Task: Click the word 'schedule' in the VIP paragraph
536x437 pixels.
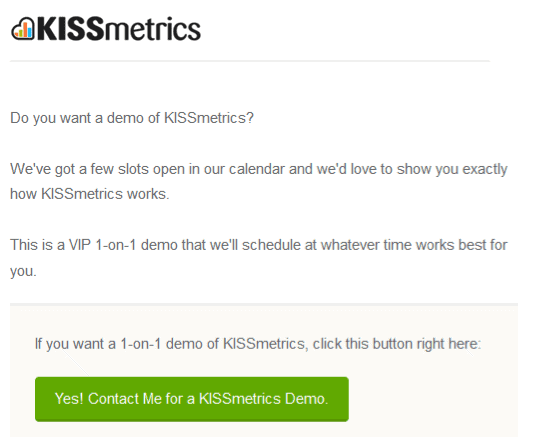Action: point(271,245)
